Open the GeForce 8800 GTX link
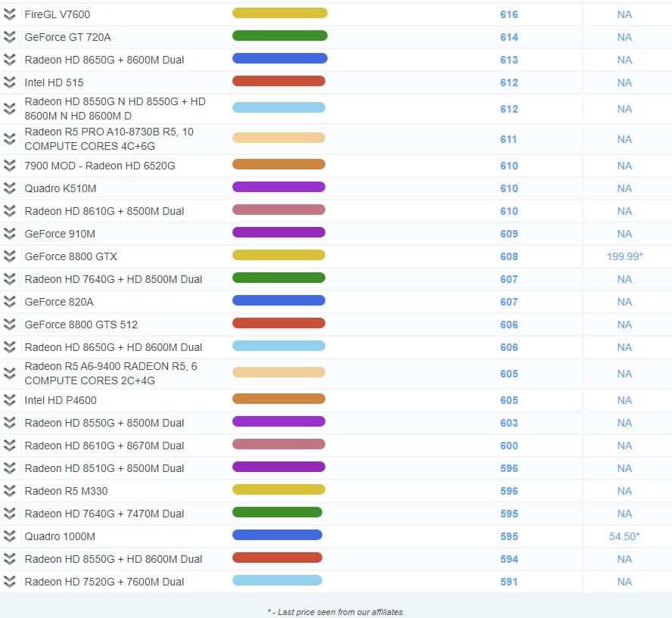Viewport: 672px width, 618px height. pos(70,256)
